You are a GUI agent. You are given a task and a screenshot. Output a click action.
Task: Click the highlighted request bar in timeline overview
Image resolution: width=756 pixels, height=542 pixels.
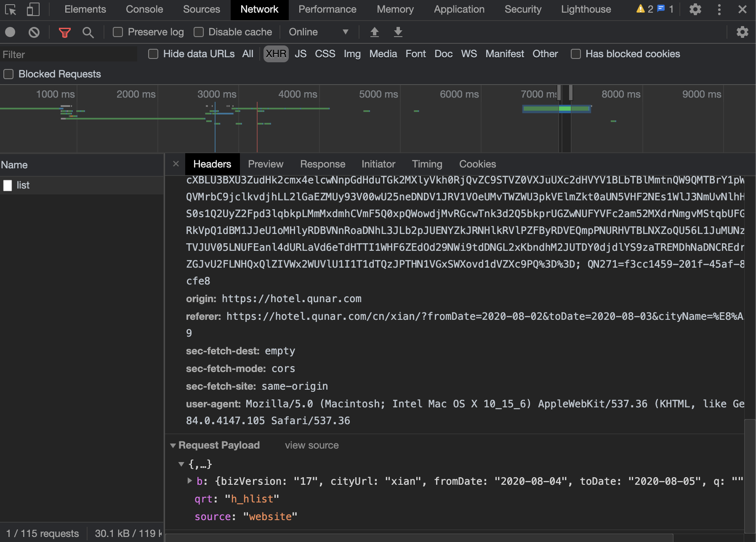556,109
